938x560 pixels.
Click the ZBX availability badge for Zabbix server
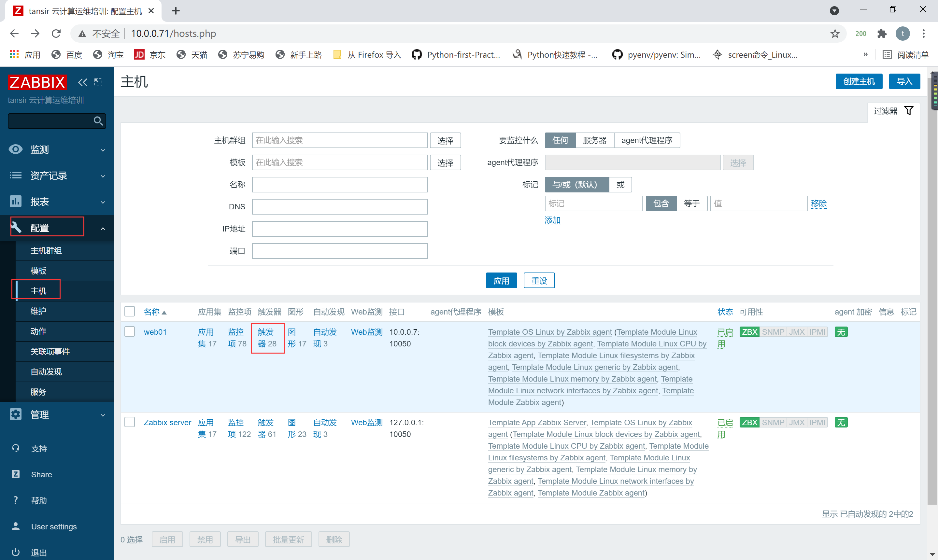coord(749,422)
